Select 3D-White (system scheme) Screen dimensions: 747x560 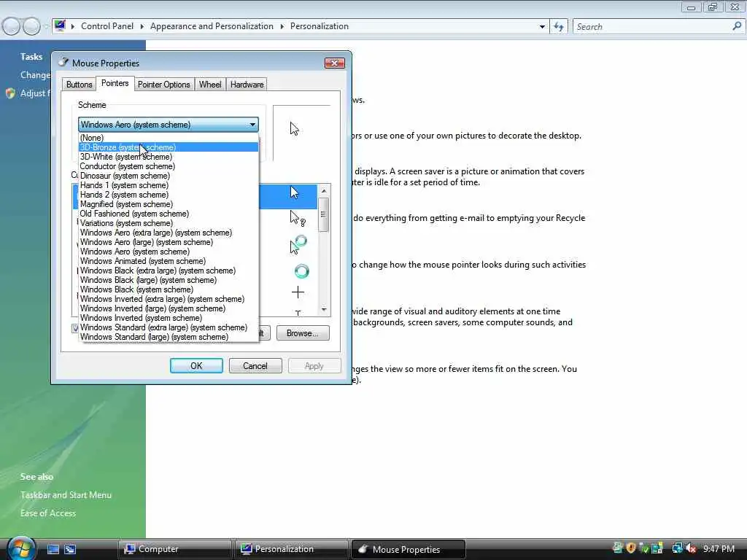(x=169, y=157)
